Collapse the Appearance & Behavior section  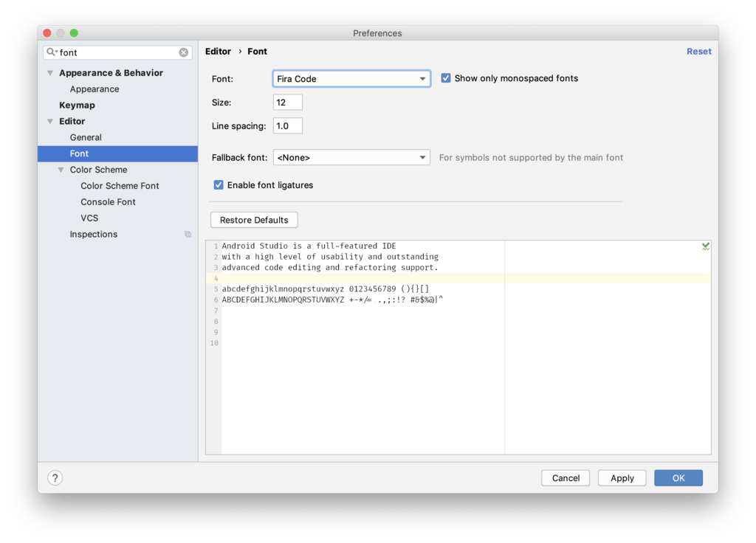coord(50,73)
